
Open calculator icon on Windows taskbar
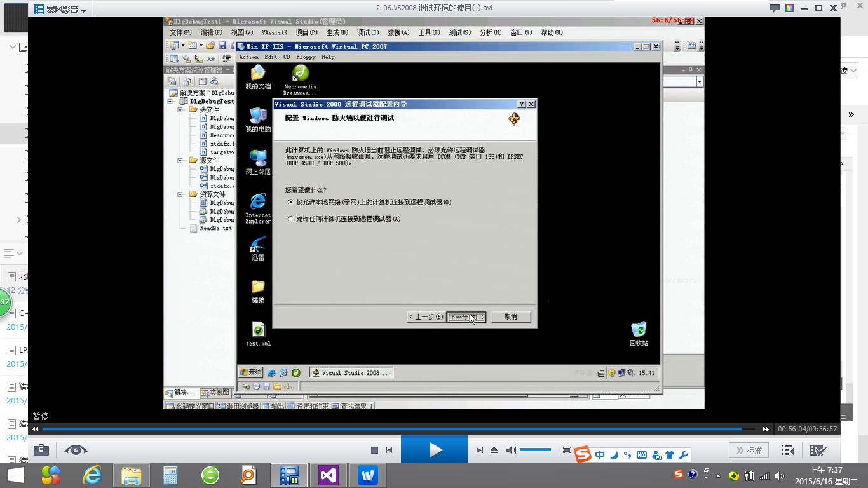(x=170, y=475)
